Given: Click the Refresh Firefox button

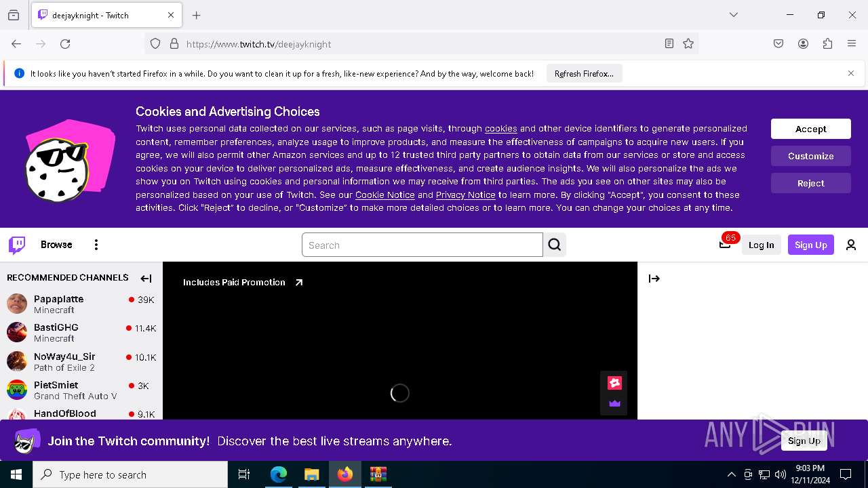Looking at the screenshot, I should point(584,73).
